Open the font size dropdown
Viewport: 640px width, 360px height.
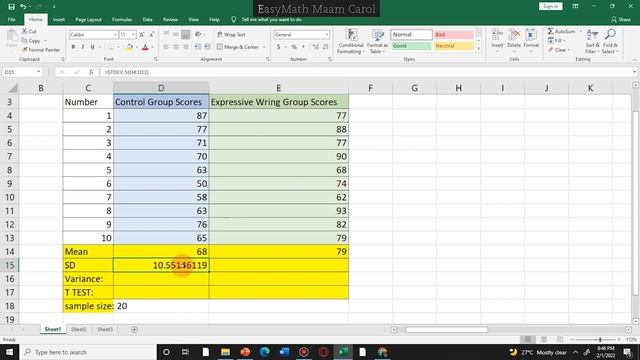pos(133,35)
